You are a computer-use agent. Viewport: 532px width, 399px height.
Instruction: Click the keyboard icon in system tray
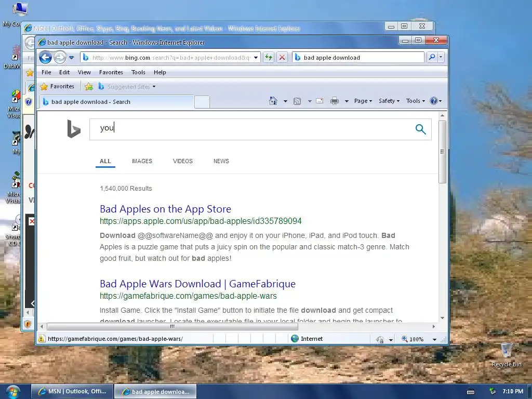[471, 392]
